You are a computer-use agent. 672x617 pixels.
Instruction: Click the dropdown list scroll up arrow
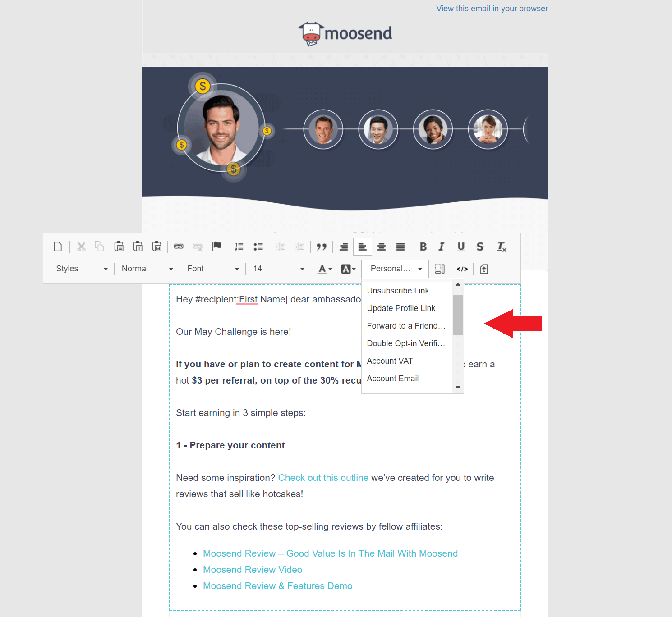458,285
